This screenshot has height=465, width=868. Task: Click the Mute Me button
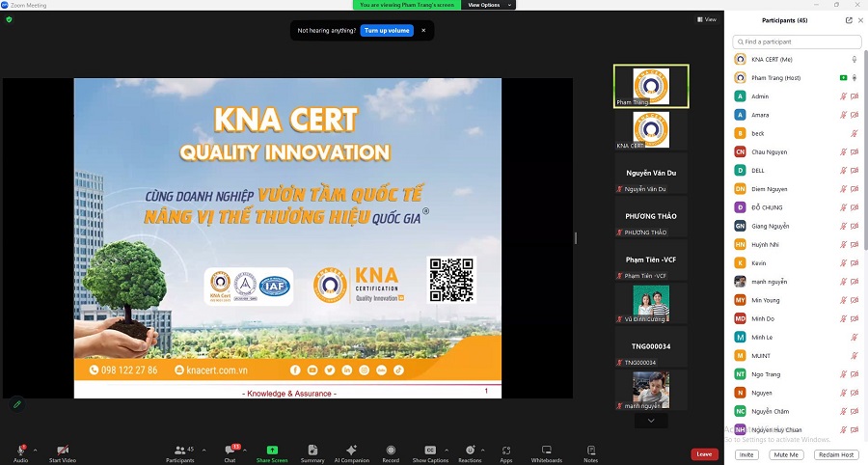(x=786, y=455)
